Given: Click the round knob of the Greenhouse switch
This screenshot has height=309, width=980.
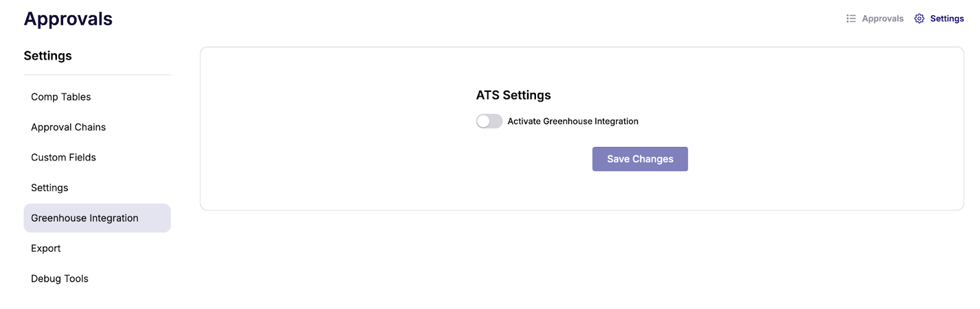Looking at the screenshot, I should pyautogui.click(x=484, y=121).
